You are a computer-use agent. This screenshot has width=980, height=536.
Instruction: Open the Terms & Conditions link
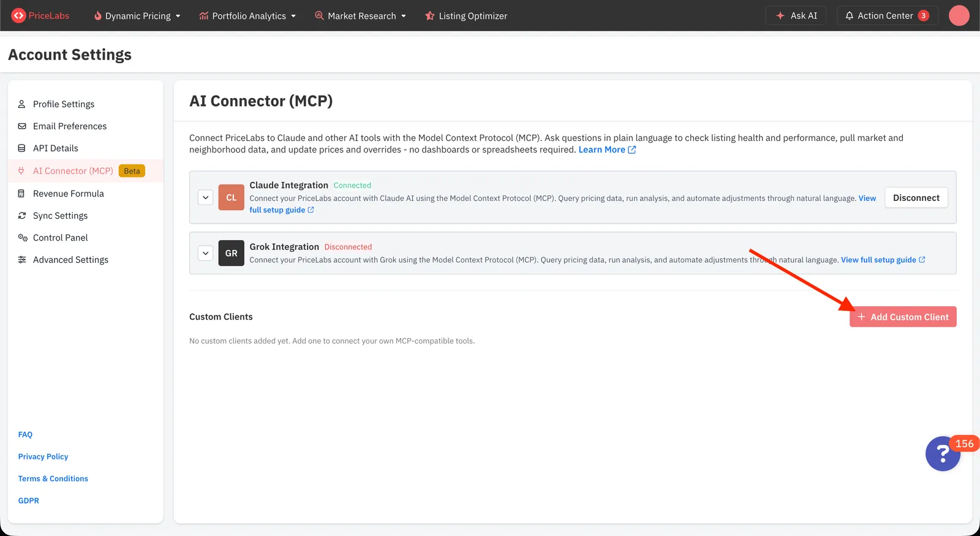pyautogui.click(x=53, y=478)
